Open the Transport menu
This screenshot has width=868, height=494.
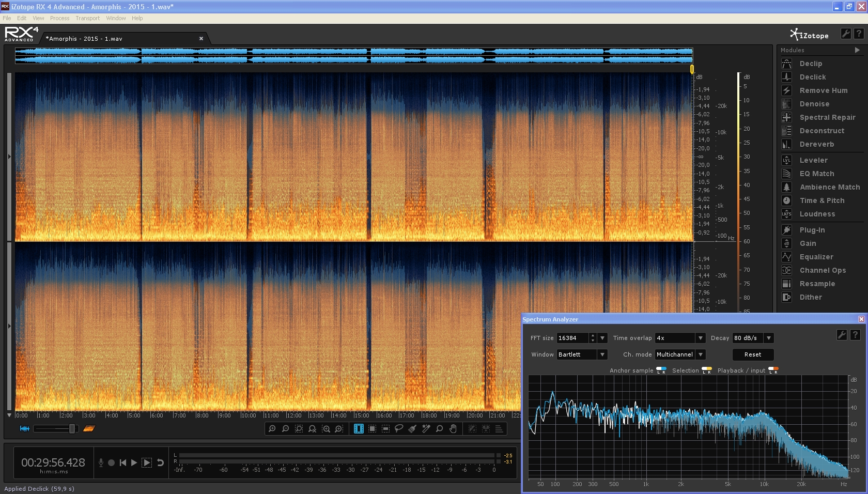[88, 18]
